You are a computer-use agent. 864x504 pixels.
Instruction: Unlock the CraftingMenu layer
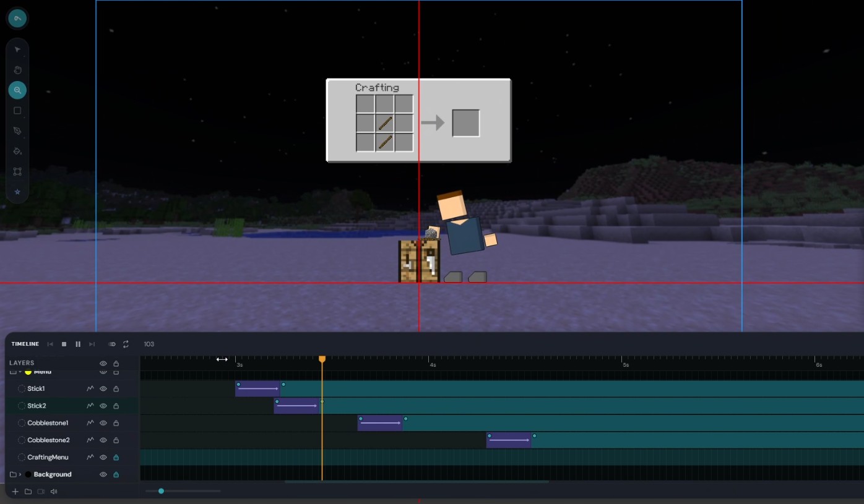coord(116,458)
